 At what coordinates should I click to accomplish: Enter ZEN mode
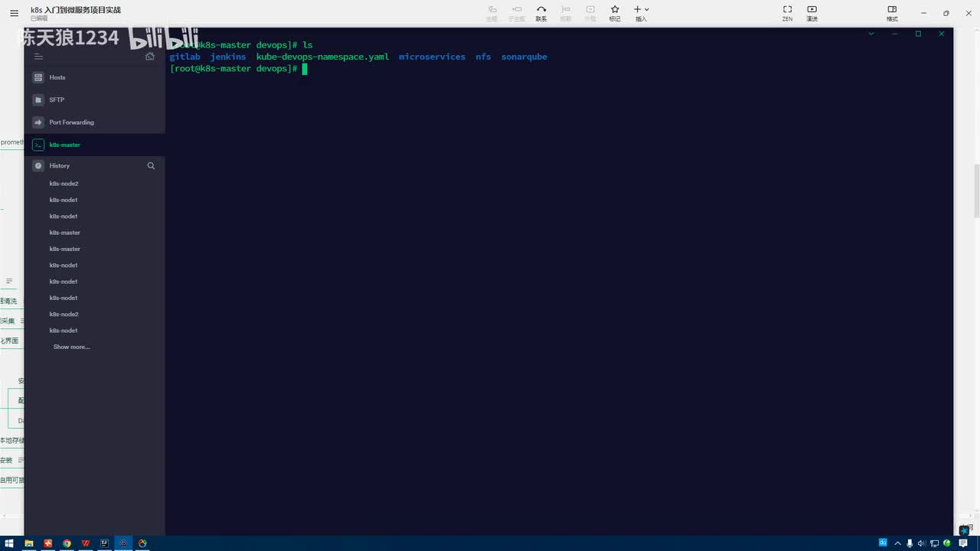pyautogui.click(x=787, y=13)
